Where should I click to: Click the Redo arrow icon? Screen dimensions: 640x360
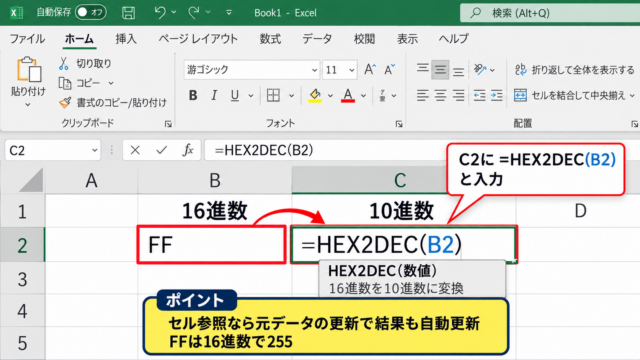click(x=194, y=13)
